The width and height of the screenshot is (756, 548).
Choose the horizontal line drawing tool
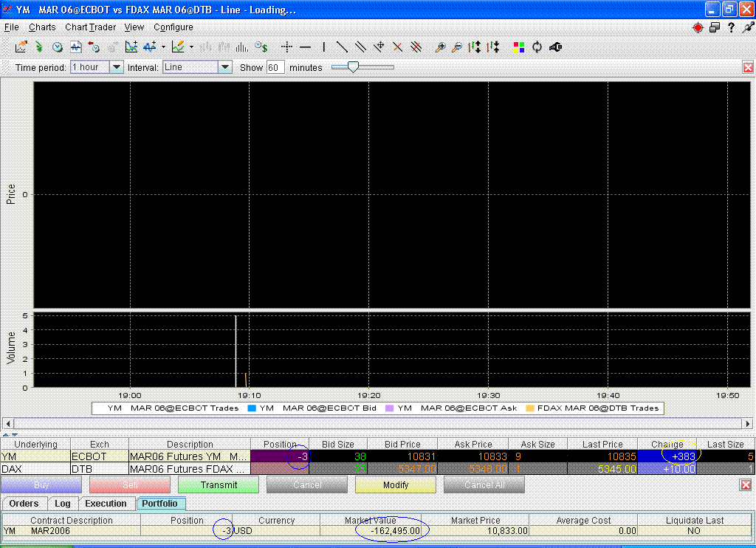[x=305, y=47]
